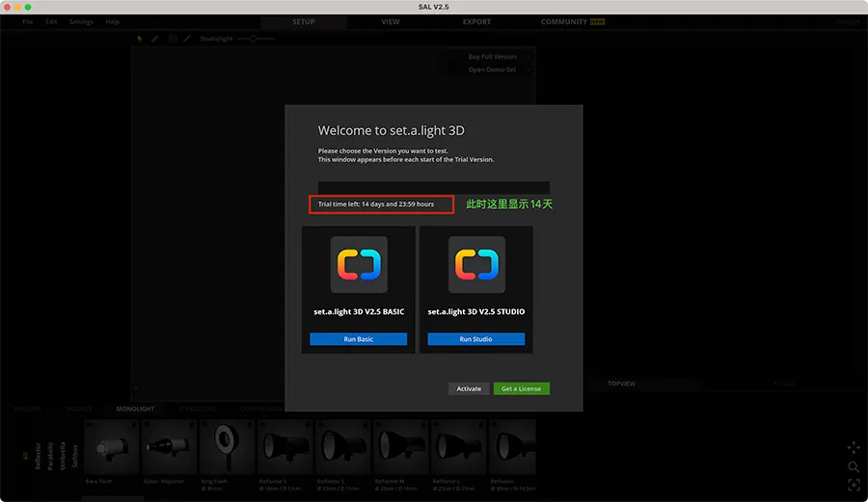Open the File menu

click(28, 21)
